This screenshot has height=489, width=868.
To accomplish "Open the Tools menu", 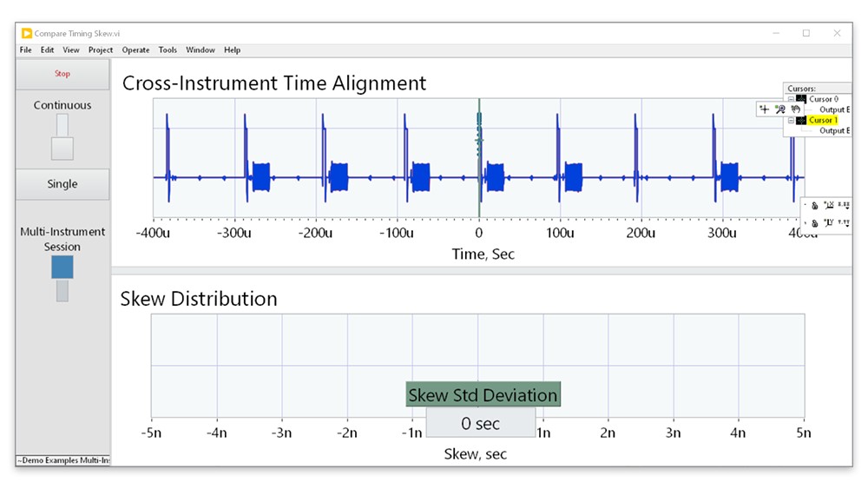I will pos(168,50).
